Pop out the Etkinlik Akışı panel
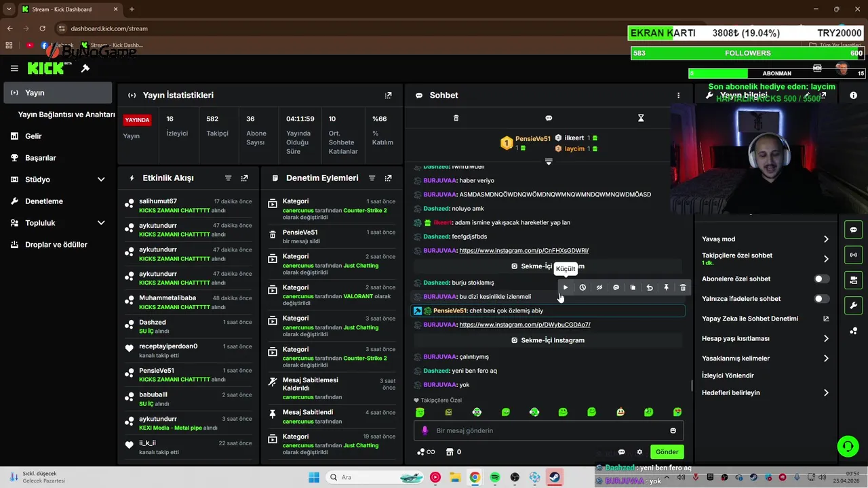The width and height of the screenshot is (868, 488). (x=244, y=178)
